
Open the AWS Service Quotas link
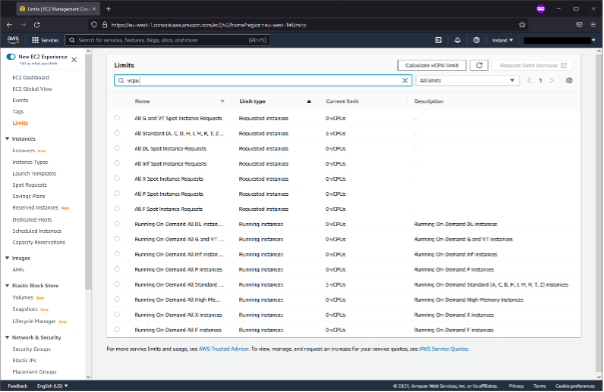[444, 349]
